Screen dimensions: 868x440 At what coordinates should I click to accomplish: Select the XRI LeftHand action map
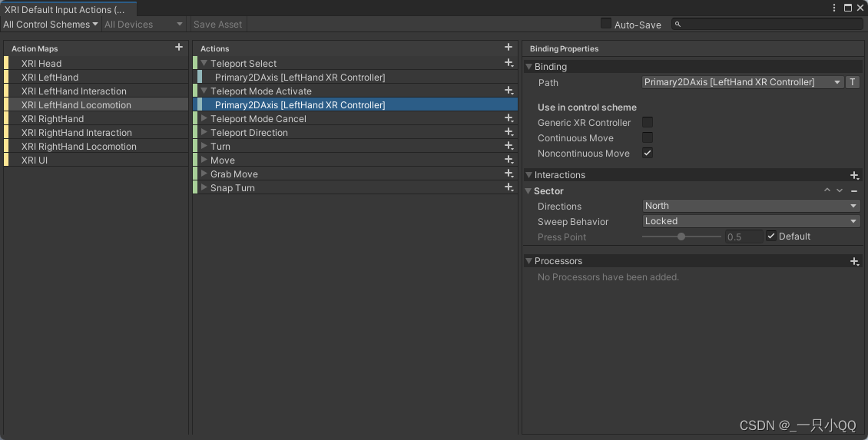(x=96, y=77)
